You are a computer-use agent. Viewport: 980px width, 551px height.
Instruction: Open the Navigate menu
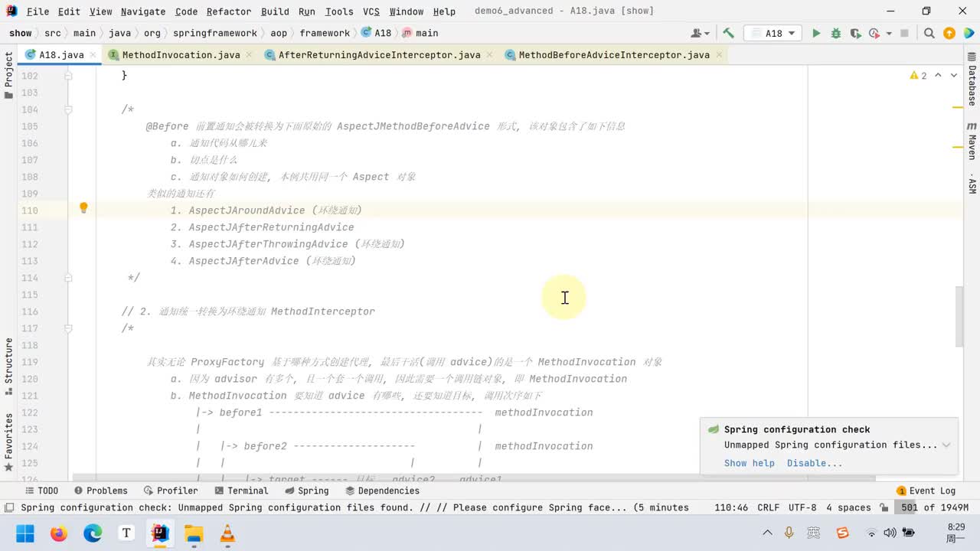click(x=142, y=11)
